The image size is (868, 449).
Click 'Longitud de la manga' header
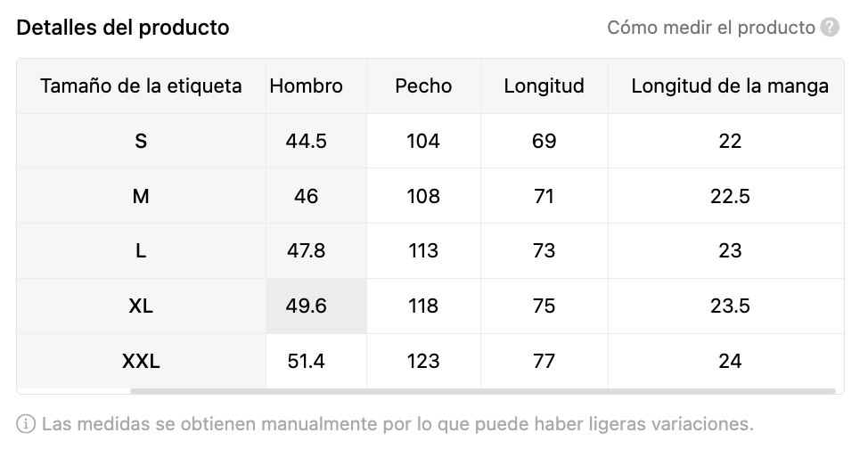pos(730,86)
